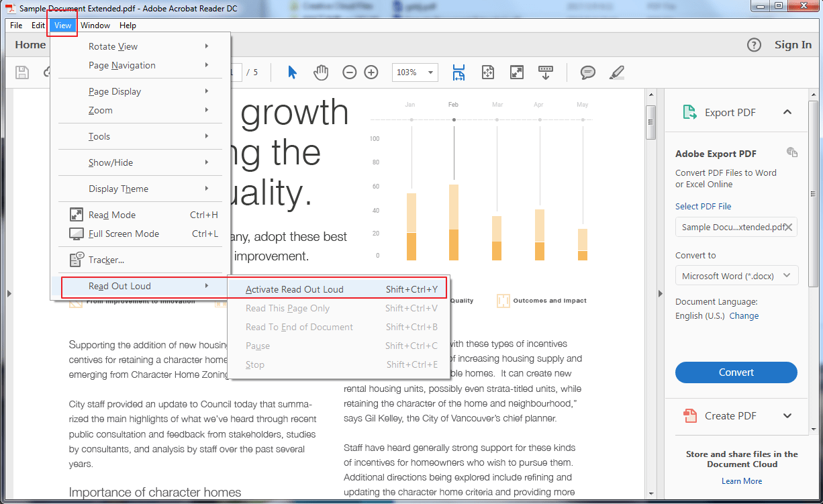Click the Create PDF panel icon
The height and width of the screenshot is (504, 823).
pyautogui.click(x=689, y=415)
